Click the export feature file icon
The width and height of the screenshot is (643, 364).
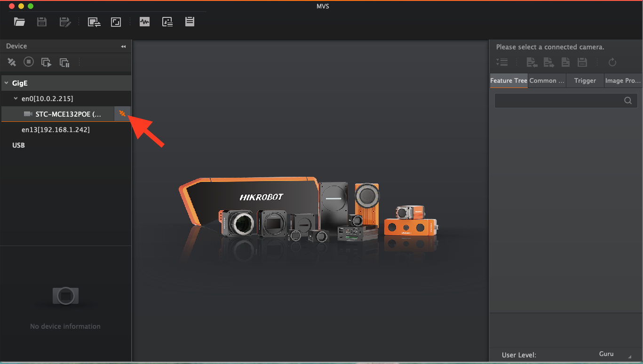(548, 62)
